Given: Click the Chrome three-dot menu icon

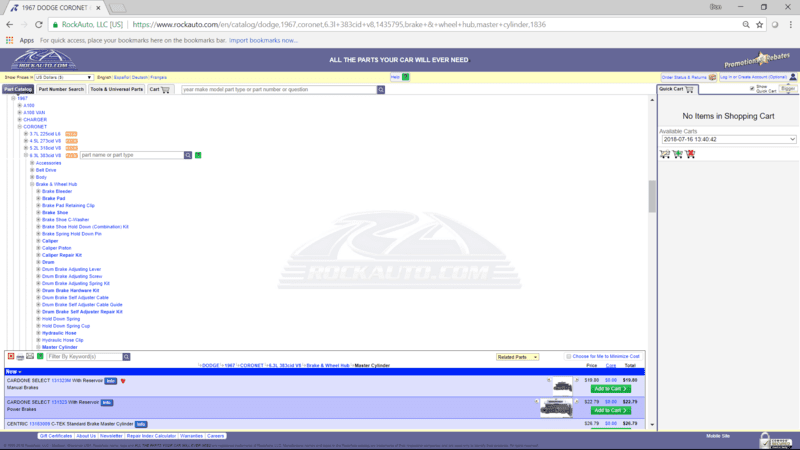Looking at the screenshot, I should tap(791, 24).
